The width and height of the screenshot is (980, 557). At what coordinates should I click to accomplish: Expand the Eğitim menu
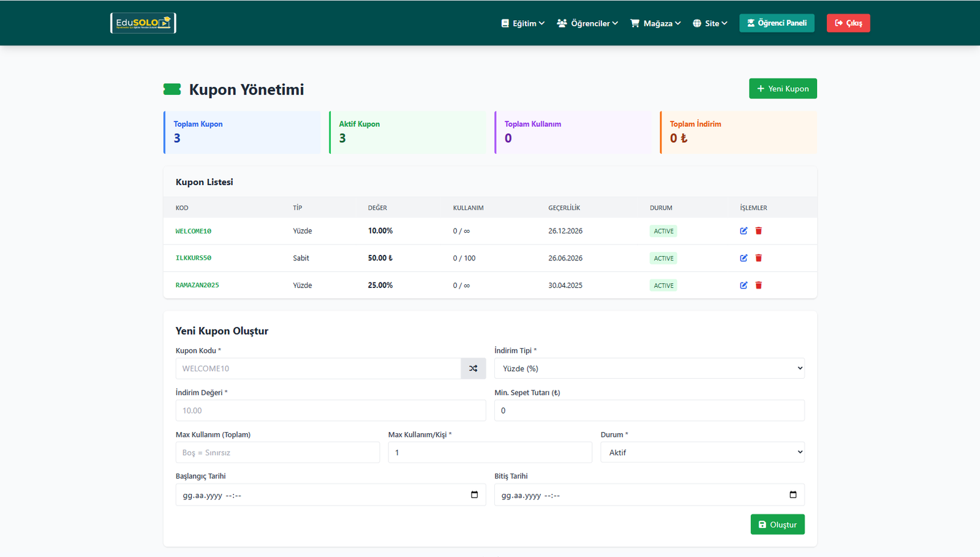[x=522, y=23]
